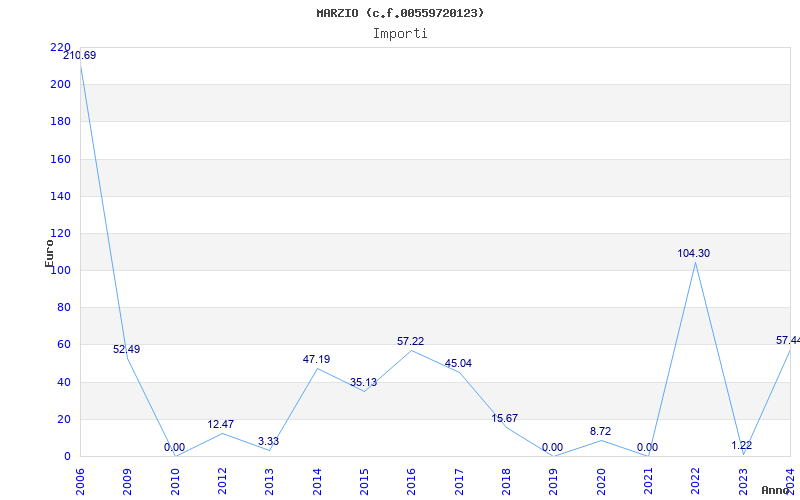800x500 pixels.
Task: Select the 52.49 data label
Action: point(127,349)
